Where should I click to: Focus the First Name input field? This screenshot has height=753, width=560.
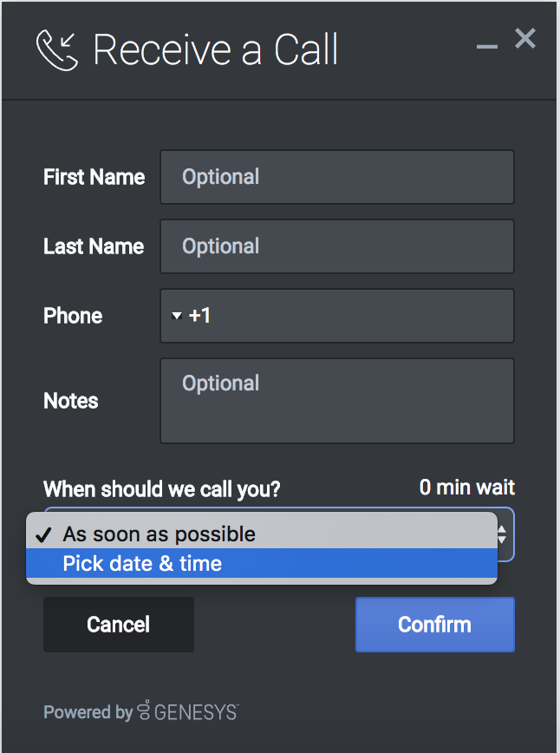click(x=337, y=177)
